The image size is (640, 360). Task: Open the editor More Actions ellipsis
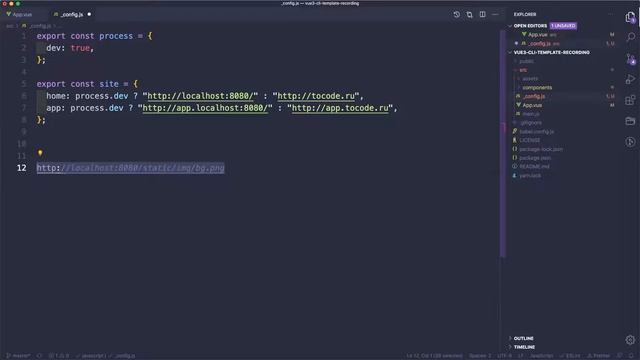(x=495, y=14)
